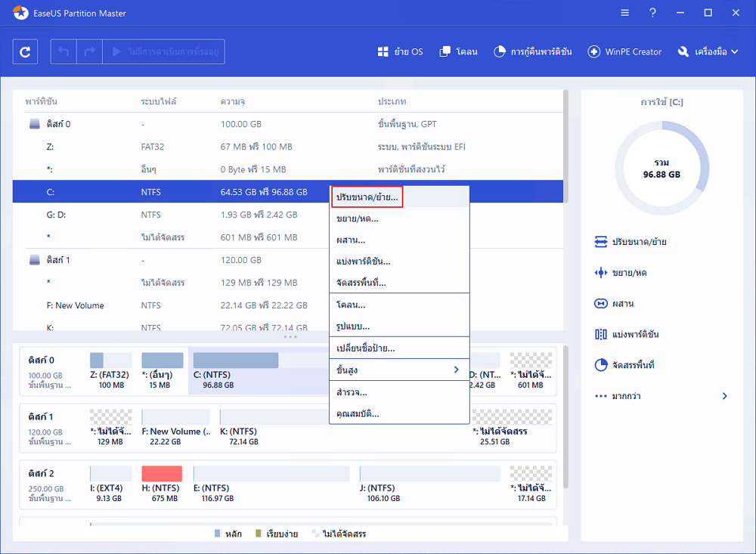Select the 17.14 GB unallocated block on disk 2
This screenshot has width=756, height=554.
[x=531, y=484]
